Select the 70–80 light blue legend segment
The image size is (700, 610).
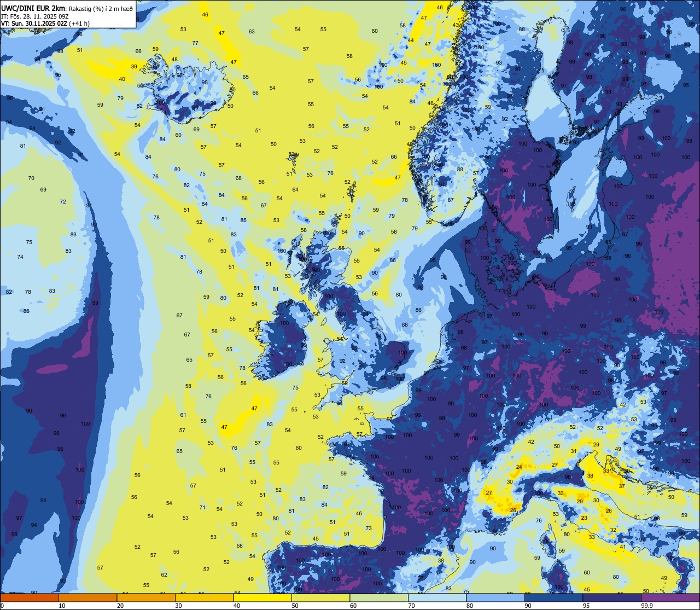point(437,597)
